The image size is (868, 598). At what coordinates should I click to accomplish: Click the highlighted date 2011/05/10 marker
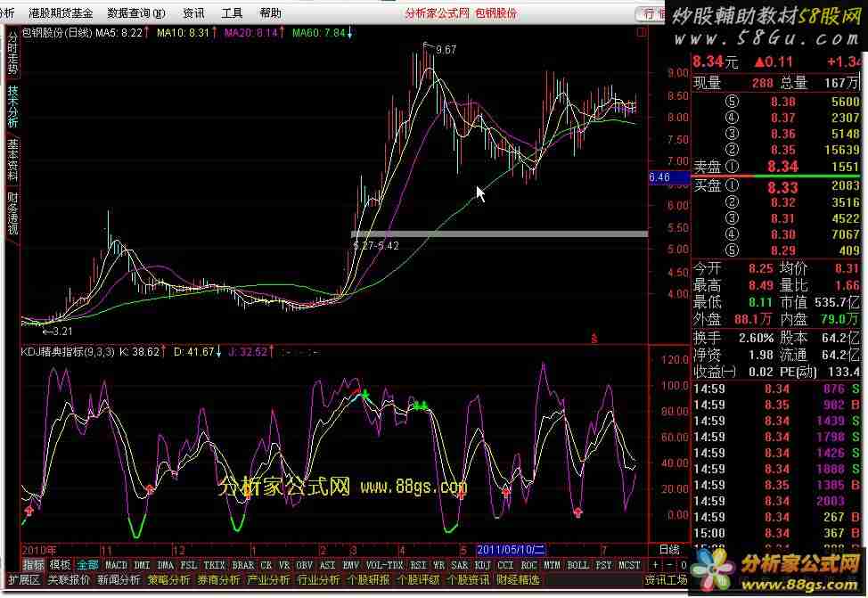click(511, 550)
